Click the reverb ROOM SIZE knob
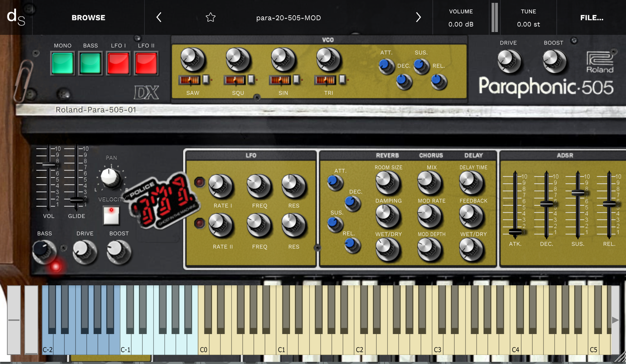Image resolution: width=626 pixels, height=364 pixels. pyautogui.click(x=388, y=182)
